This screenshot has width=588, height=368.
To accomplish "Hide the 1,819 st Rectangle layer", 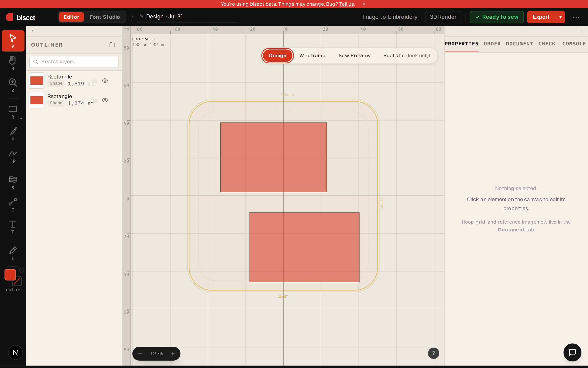I will click(x=105, y=81).
